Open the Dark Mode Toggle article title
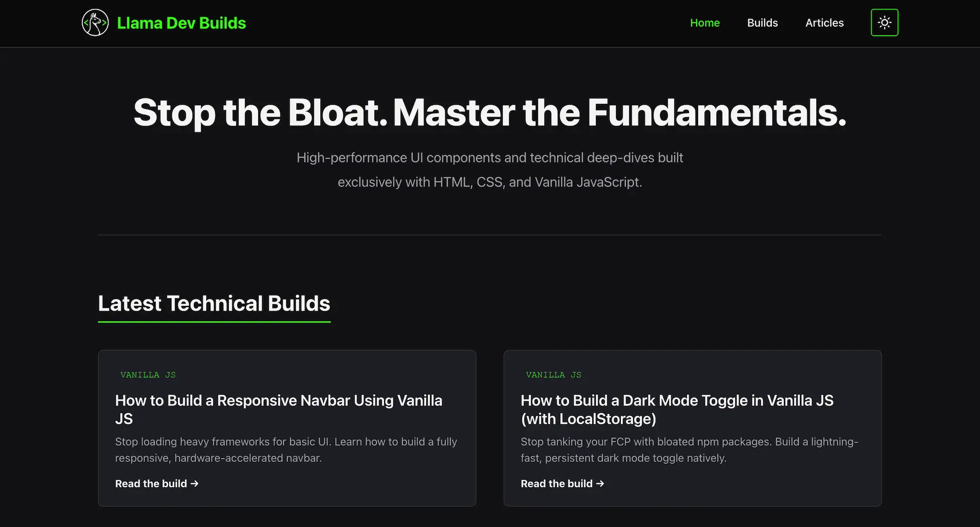This screenshot has height=527, width=980. click(677, 409)
